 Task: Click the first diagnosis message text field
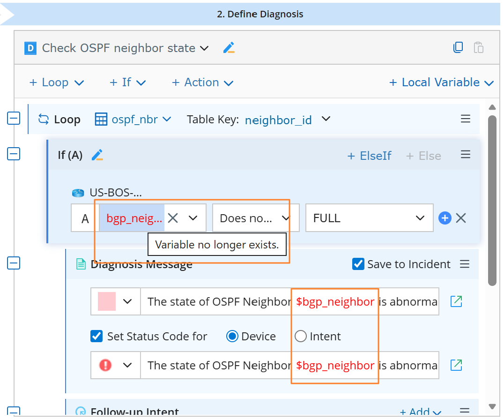[x=289, y=301]
